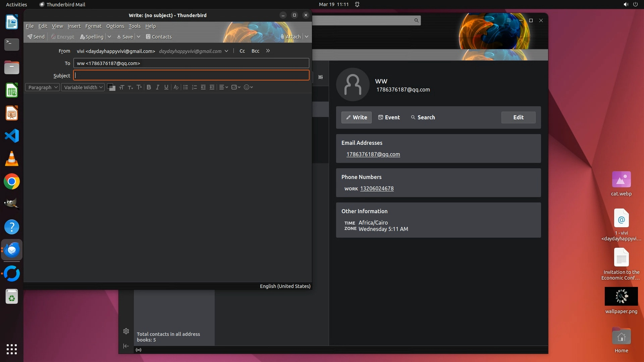Open the insert emoji smiley menu
The image size is (644, 362).
[248, 87]
